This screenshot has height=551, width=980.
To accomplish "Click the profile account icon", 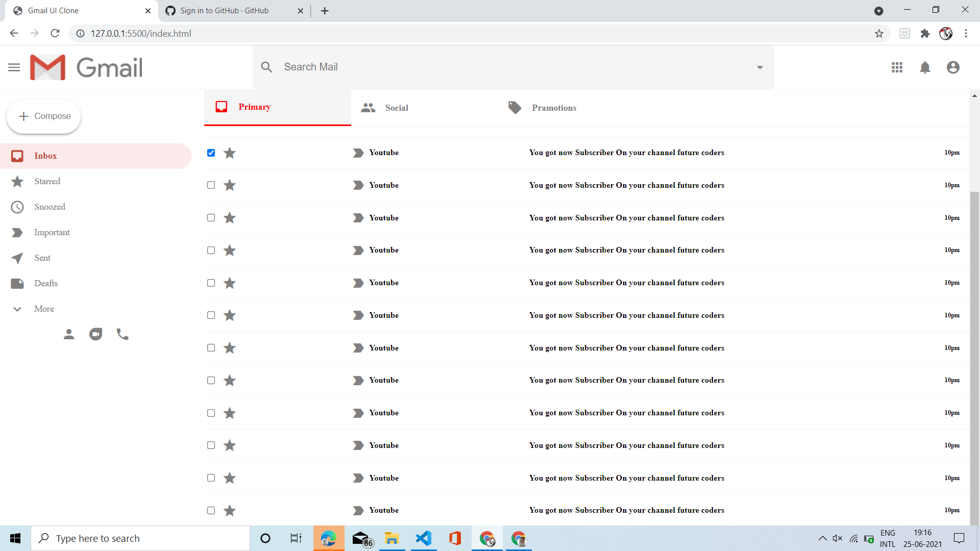I will pyautogui.click(x=953, y=67).
